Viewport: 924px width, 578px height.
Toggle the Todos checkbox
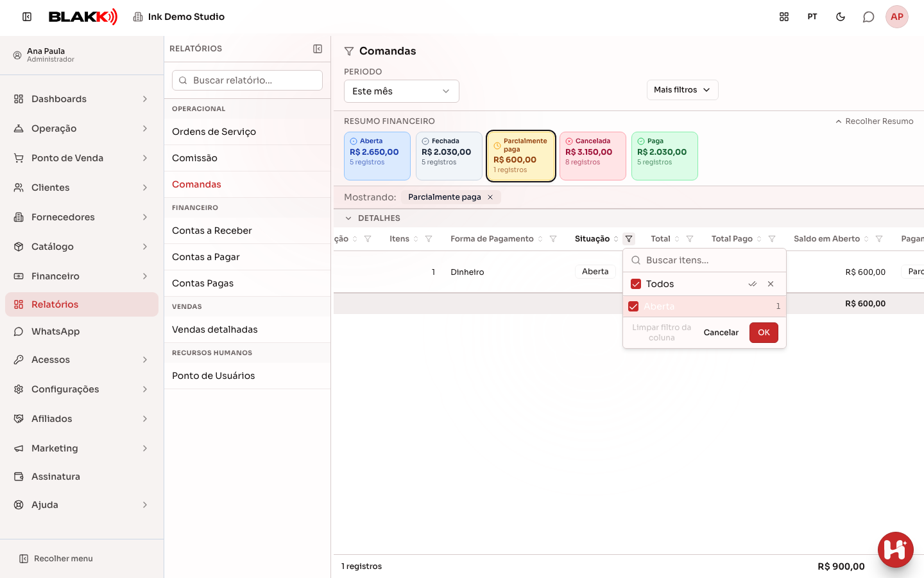point(636,284)
